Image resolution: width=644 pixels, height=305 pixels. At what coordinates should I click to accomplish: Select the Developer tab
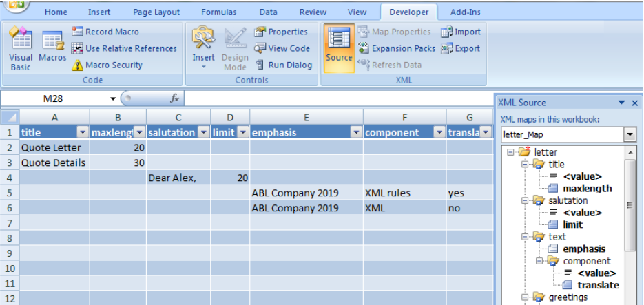408,12
